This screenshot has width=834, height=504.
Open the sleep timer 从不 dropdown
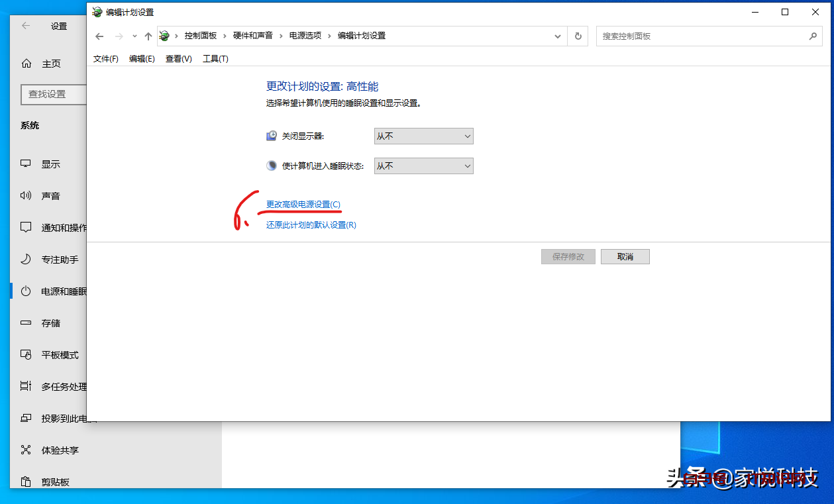click(x=423, y=166)
